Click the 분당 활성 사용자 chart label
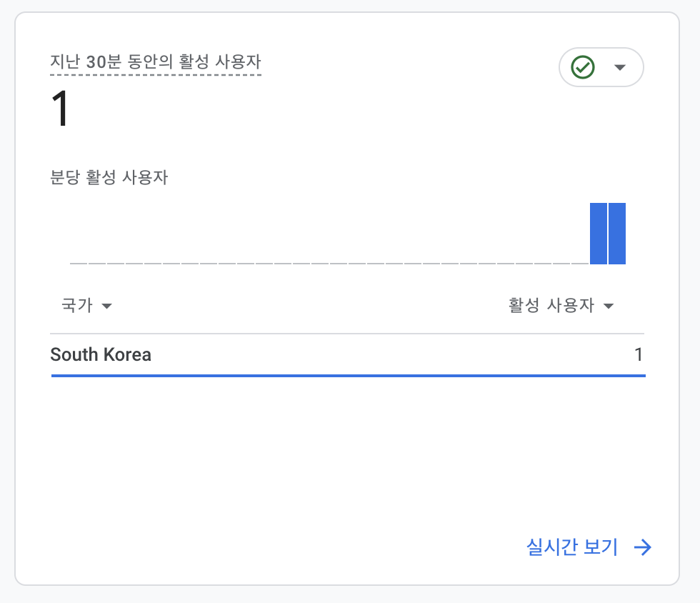The width and height of the screenshot is (700, 603). [x=109, y=177]
